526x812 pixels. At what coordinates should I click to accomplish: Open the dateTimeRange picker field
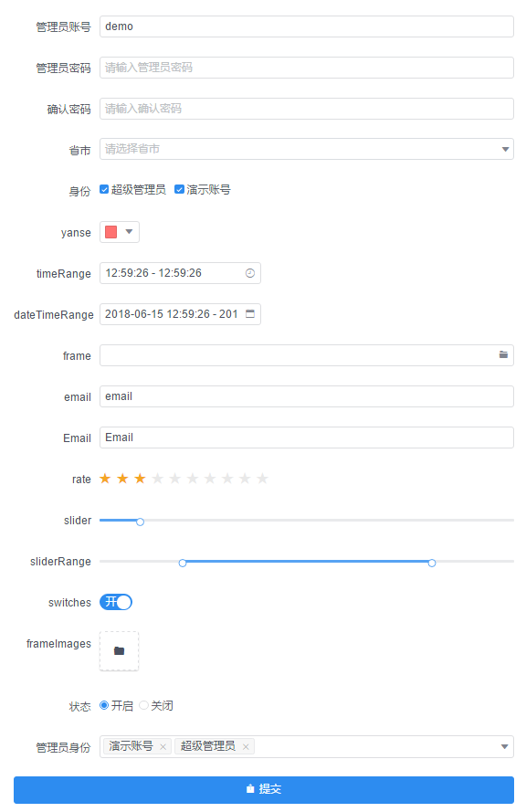coord(180,314)
